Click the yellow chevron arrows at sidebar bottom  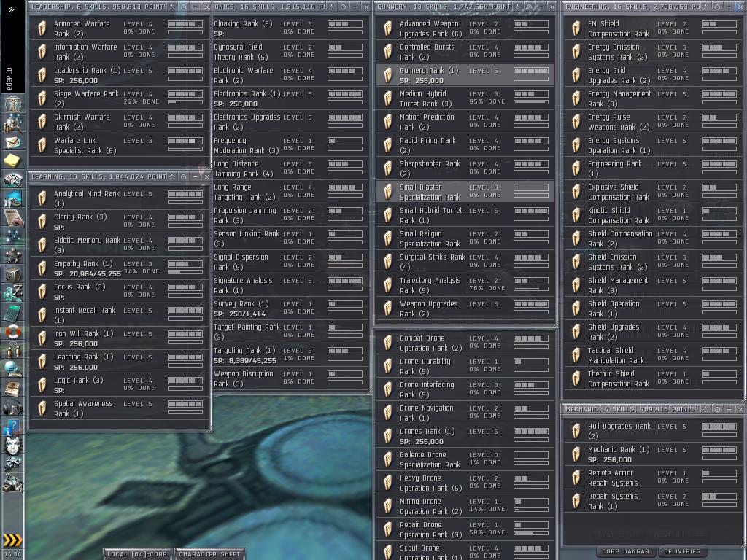coord(12,540)
